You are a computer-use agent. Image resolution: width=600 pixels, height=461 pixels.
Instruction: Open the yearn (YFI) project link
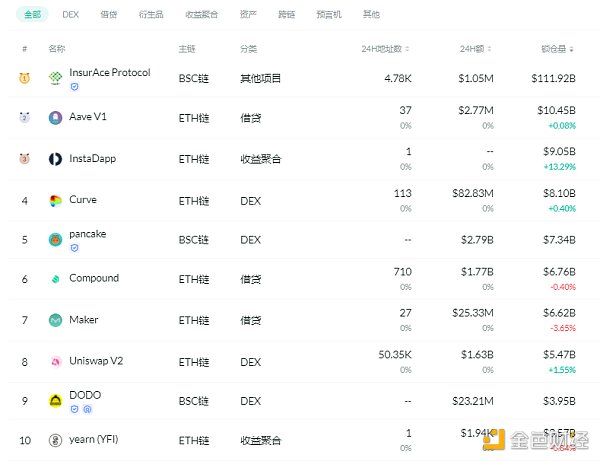93,440
